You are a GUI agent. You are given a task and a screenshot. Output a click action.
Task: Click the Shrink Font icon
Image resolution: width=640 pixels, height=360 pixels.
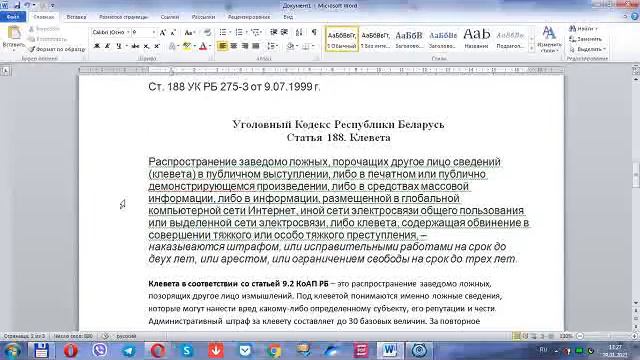(173, 33)
